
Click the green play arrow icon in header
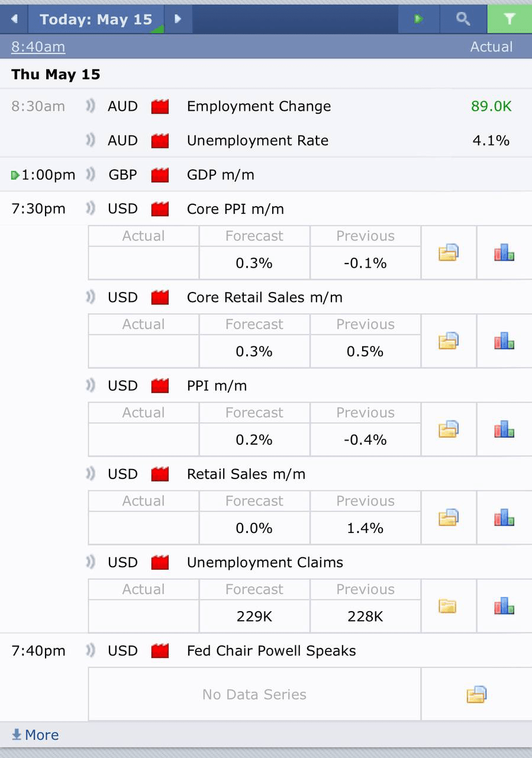419,19
